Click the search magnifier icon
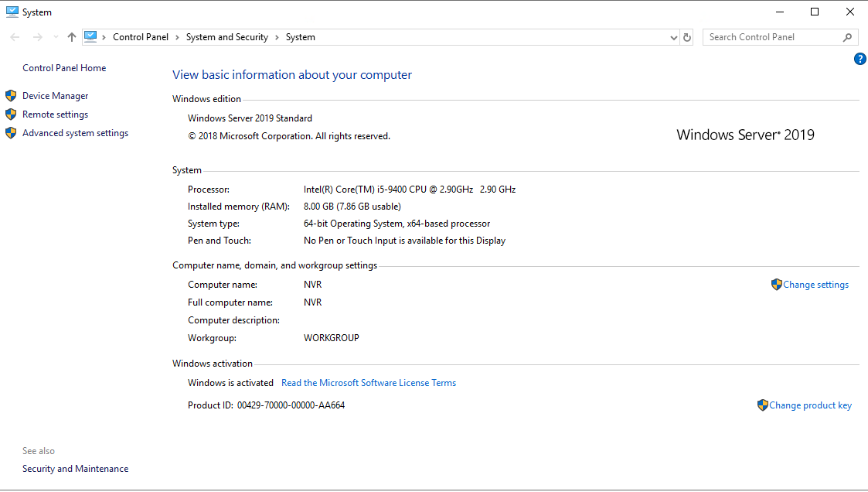This screenshot has height=492, width=868. 848,37
